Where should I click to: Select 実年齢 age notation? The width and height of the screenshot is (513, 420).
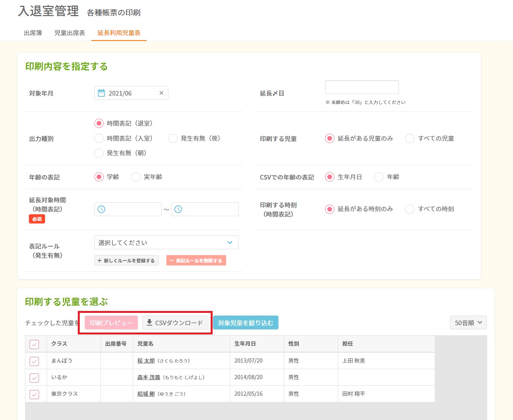pyautogui.click(x=136, y=177)
